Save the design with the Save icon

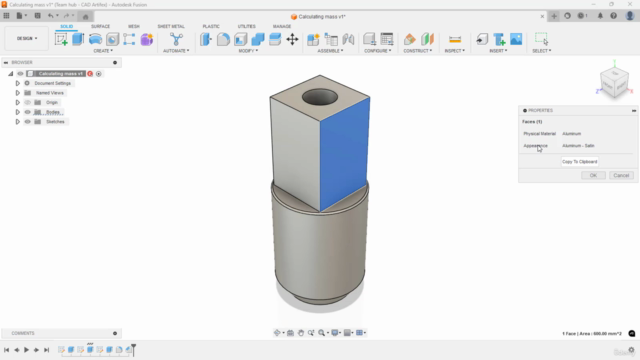37,16
